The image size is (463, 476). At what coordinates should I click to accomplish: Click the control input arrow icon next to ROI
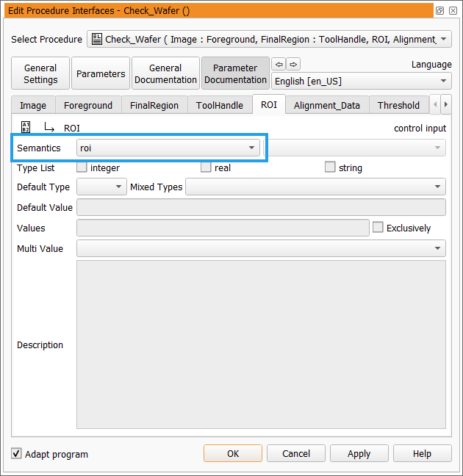pyautogui.click(x=49, y=127)
